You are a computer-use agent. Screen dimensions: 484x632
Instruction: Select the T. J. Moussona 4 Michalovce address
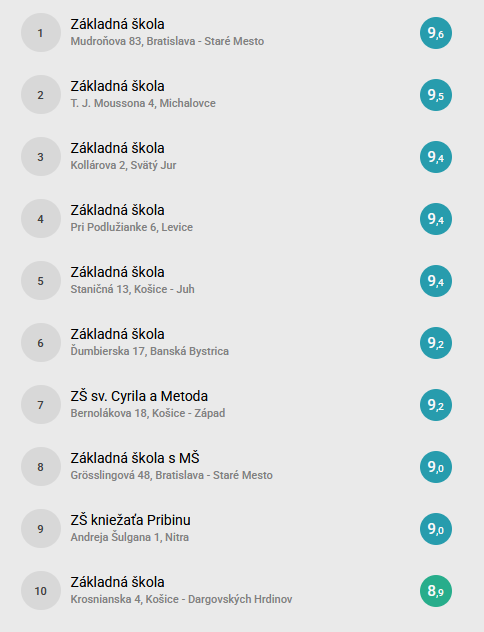coord(143,103)
